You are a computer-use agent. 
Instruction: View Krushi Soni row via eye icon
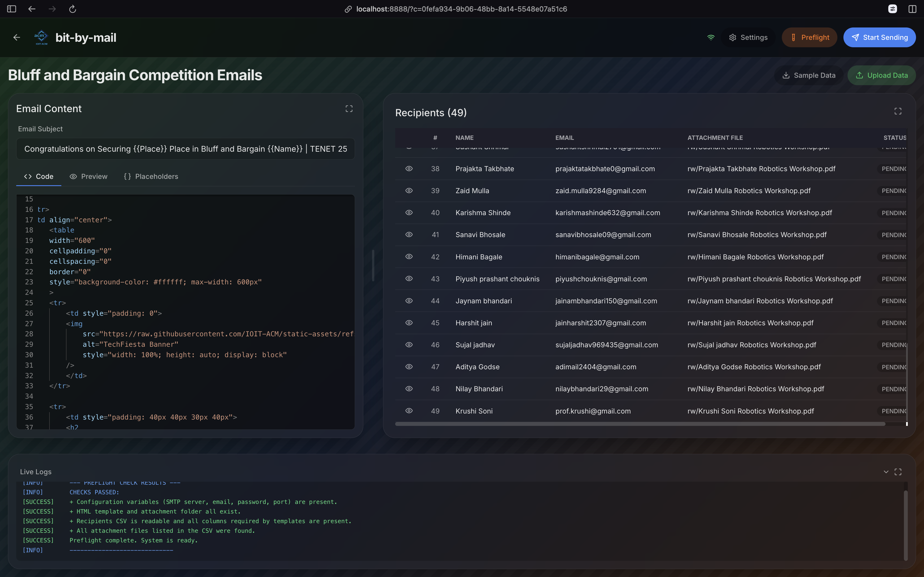coord(409,411)
